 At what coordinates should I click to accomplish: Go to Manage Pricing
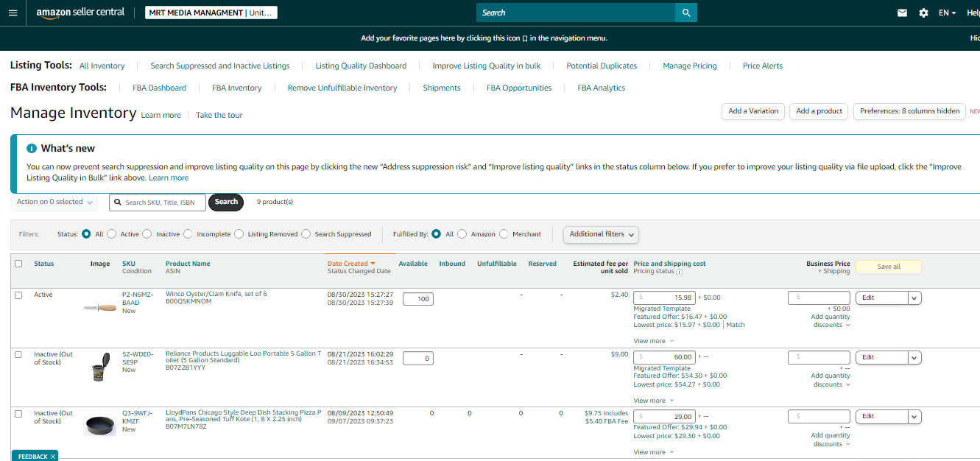pos(690,66)
